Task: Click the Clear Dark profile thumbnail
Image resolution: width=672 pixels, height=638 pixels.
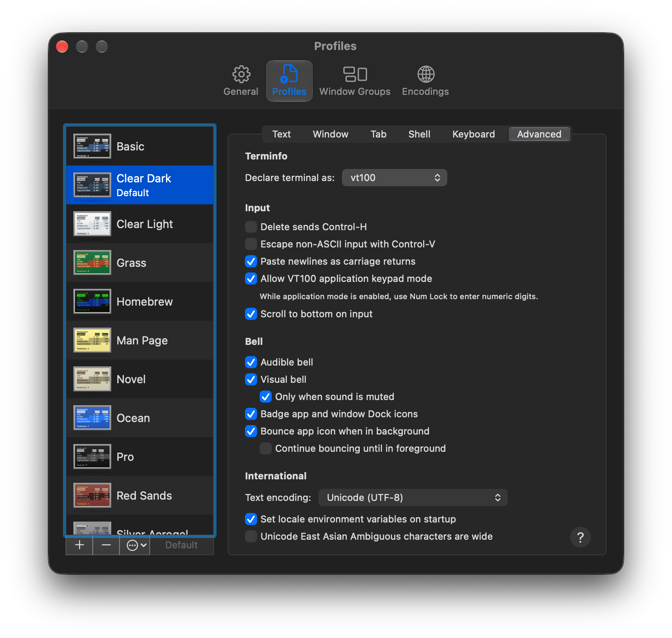Action: click(x=92, y=185)
